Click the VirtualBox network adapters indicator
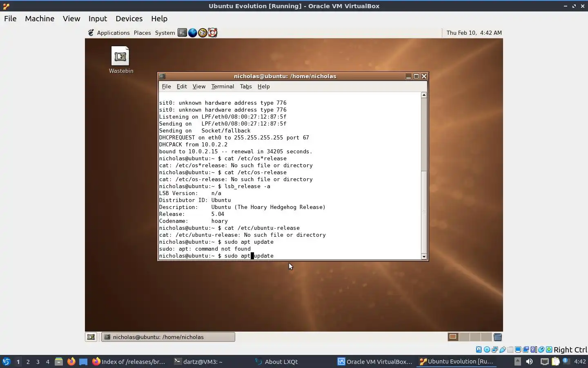 [x=494, y=350]
